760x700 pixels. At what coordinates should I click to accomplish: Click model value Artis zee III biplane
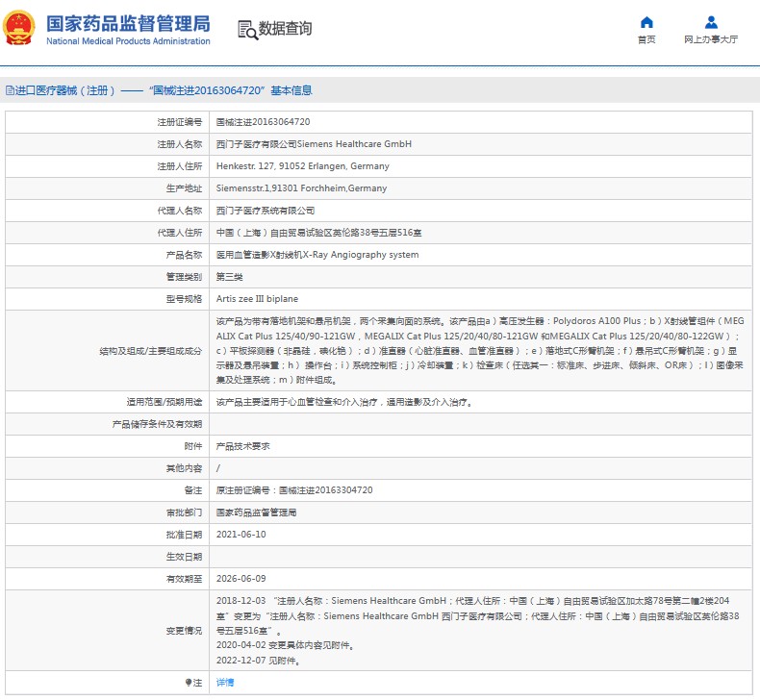[258, 299]
